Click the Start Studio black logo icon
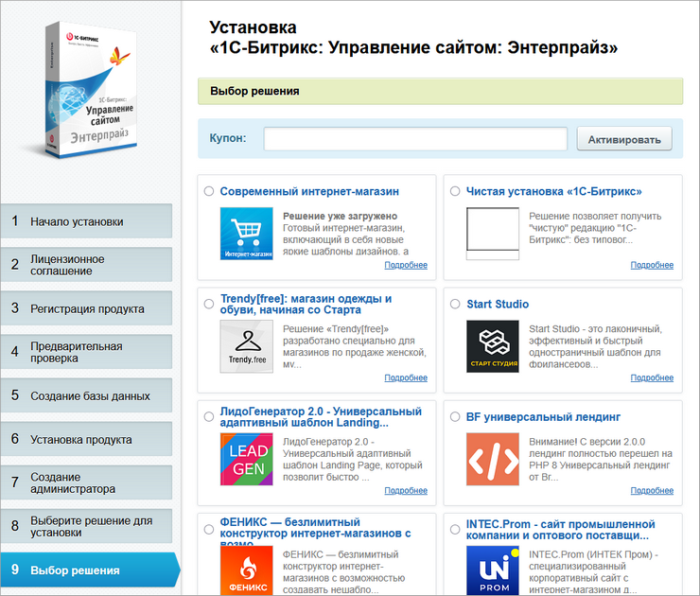The height and width of the screenshot is (596, 700). [x=493, y=346]
